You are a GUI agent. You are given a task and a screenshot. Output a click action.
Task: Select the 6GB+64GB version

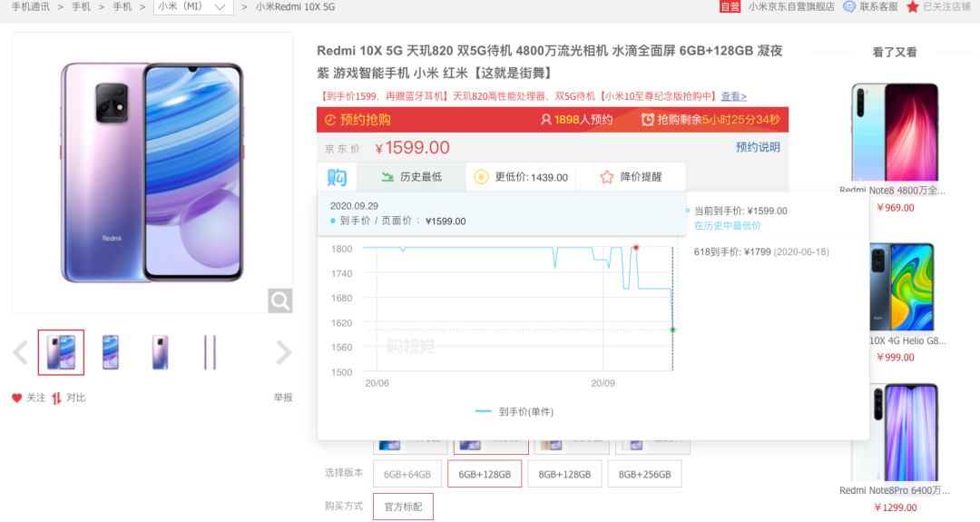pos(407,474)
